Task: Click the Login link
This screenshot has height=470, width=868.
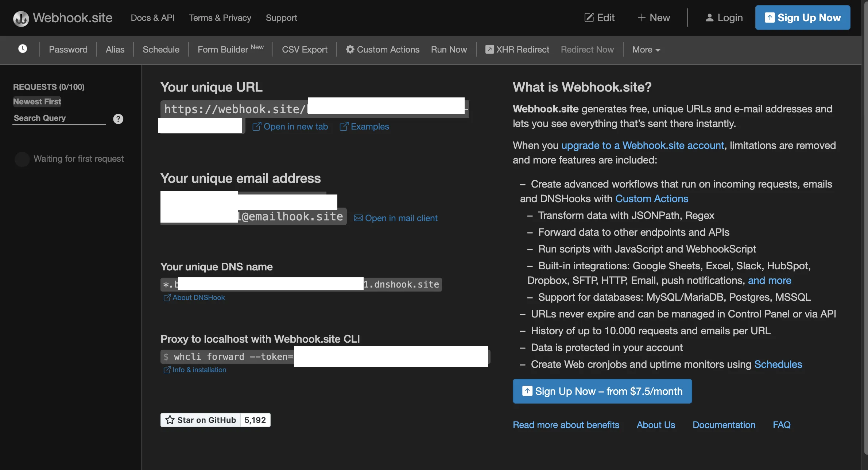Action: [x=724, y=18]
